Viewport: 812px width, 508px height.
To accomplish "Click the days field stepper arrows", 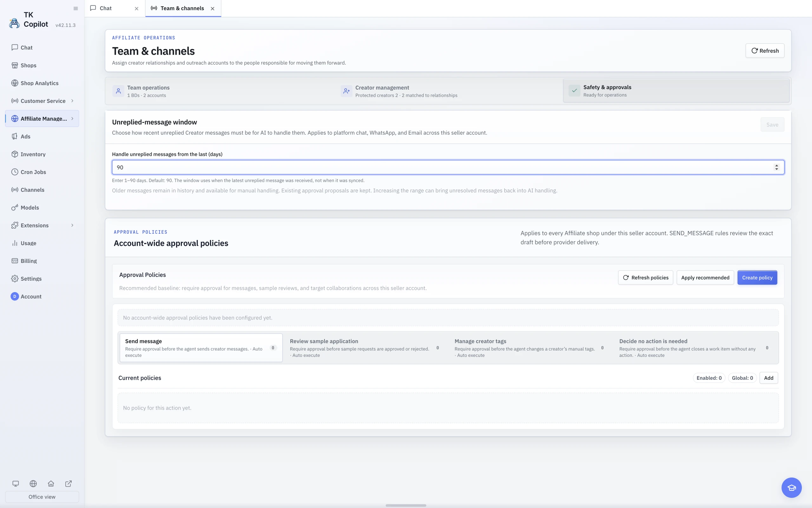I will [x=776, y=167].
